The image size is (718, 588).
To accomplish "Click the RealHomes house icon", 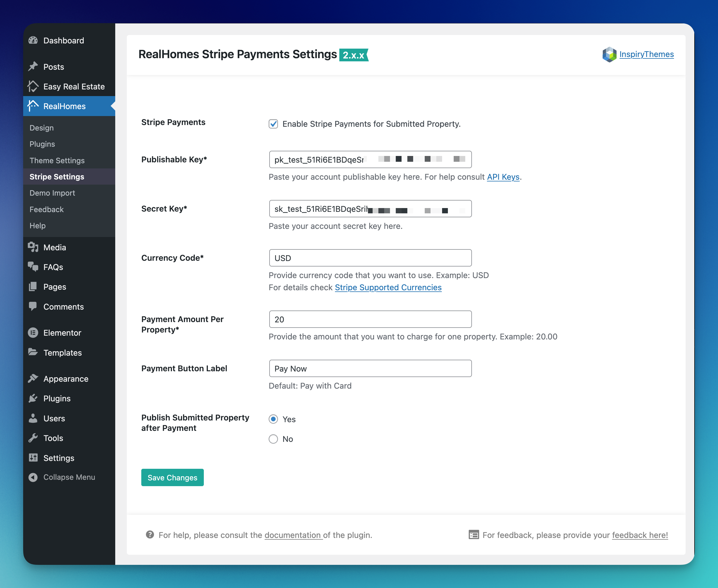I will pyautogui.click(x=33, y=106).
